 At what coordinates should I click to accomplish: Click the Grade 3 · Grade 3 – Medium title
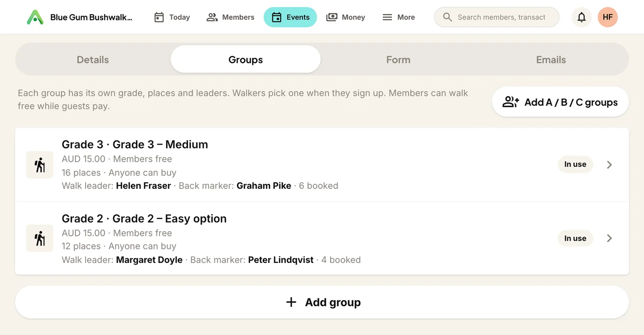[x=135, y=145]
